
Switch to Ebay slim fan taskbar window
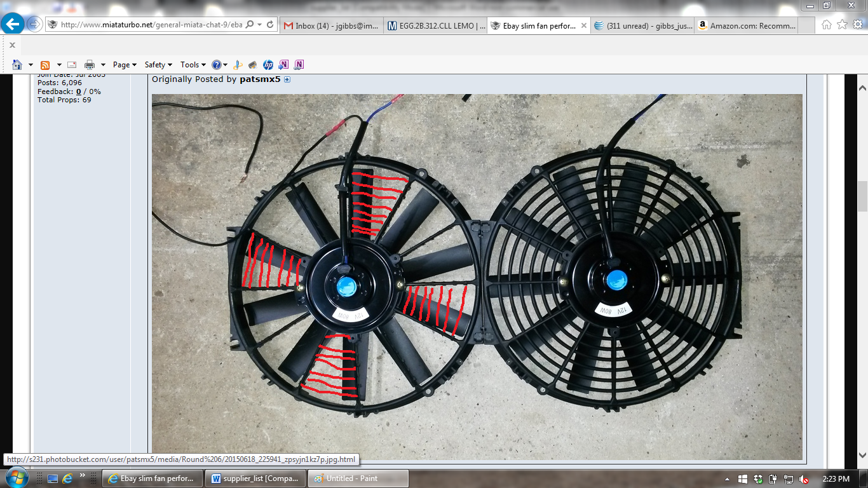tap(153, 478)
